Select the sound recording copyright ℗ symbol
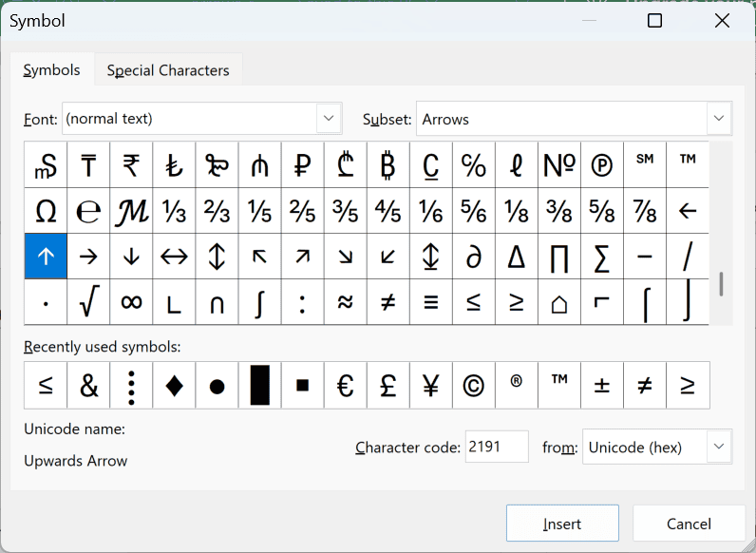Image resolution: width=756 pixels, height=553 pixels. pos(602,165)
